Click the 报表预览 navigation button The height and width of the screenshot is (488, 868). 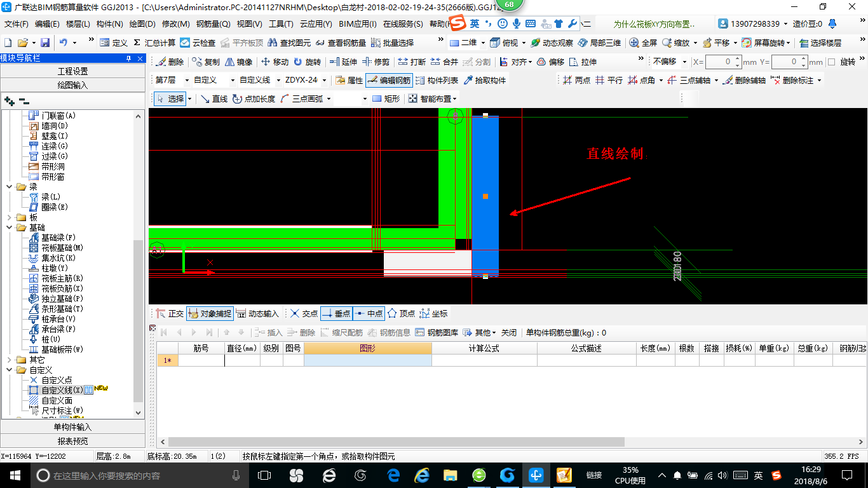(73, 441)
